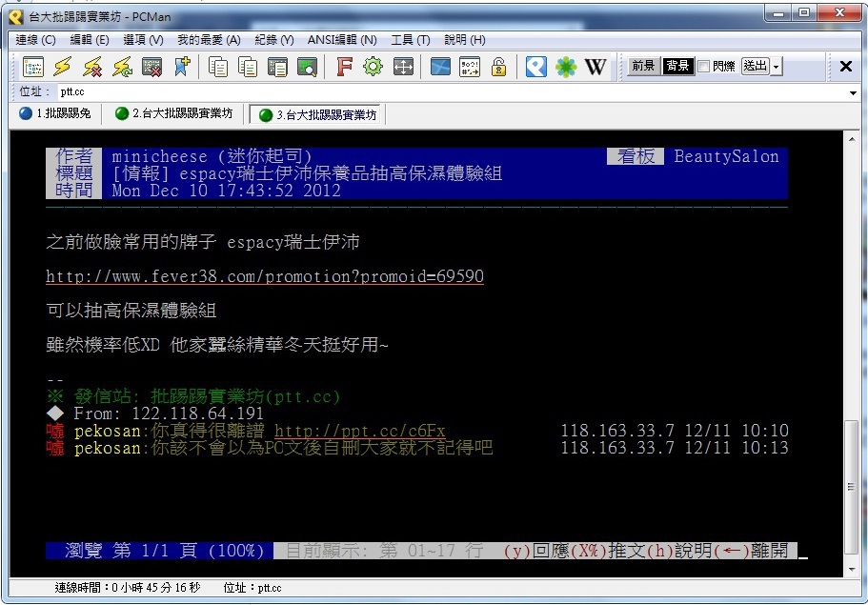Open the 紀錄 (Y) menu

pyautogui.click(x=274, y=40)
